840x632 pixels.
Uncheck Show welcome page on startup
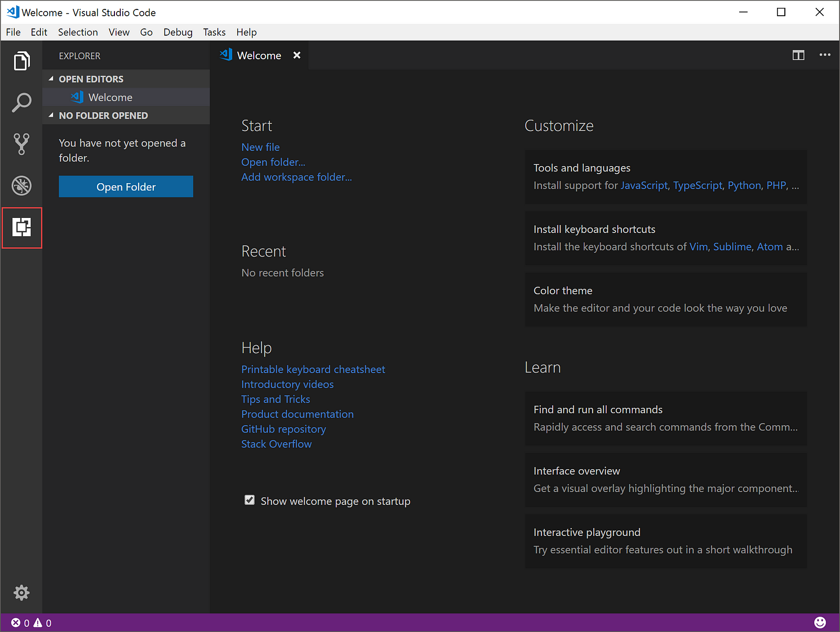pyautogui.click(x=249, y=500)
